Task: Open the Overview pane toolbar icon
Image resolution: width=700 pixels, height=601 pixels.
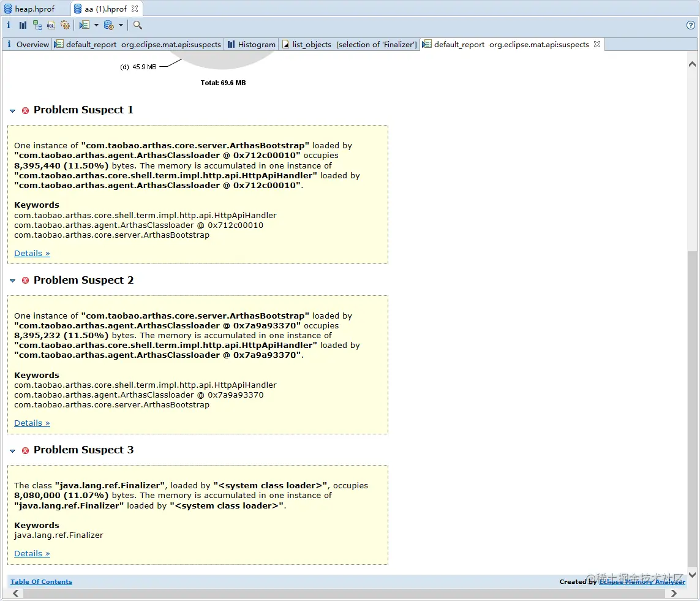Action: click(x=9, y=25)
